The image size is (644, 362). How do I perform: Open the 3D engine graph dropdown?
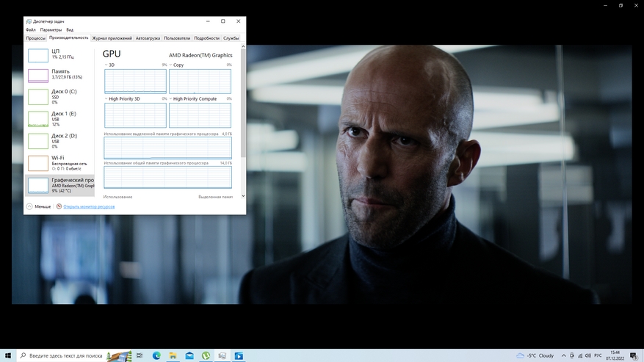pyautogui.click(x=106, y=65)
